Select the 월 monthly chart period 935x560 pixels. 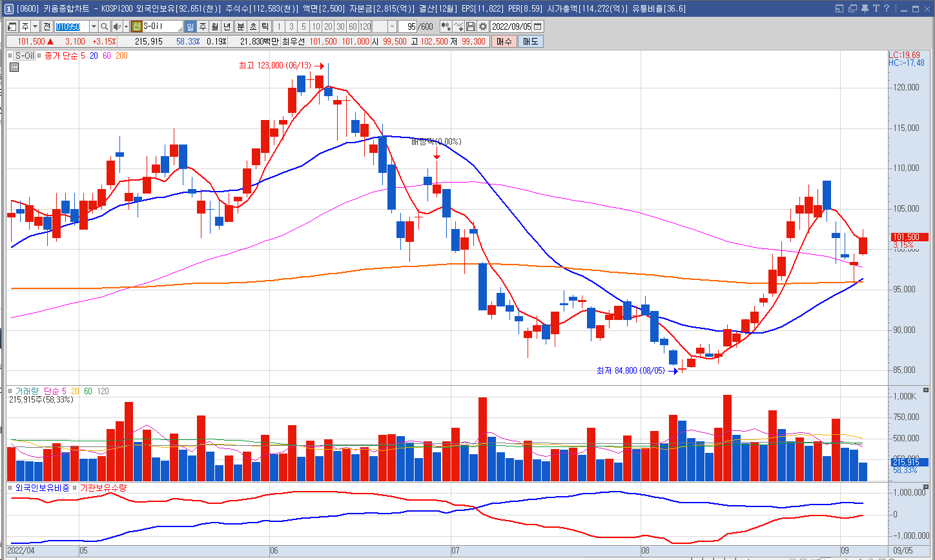coord(214,26)
